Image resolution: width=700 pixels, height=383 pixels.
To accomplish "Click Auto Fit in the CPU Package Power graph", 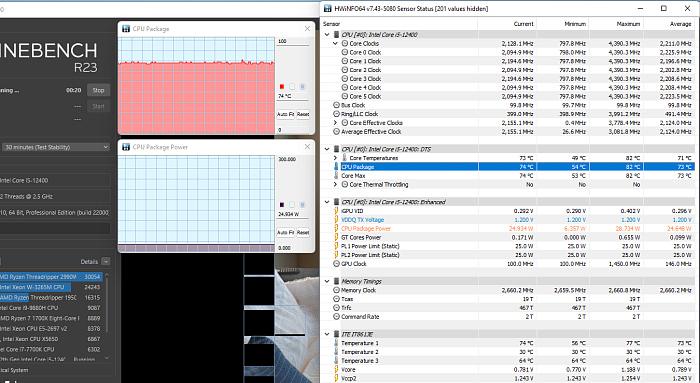I will pos(285,233).
